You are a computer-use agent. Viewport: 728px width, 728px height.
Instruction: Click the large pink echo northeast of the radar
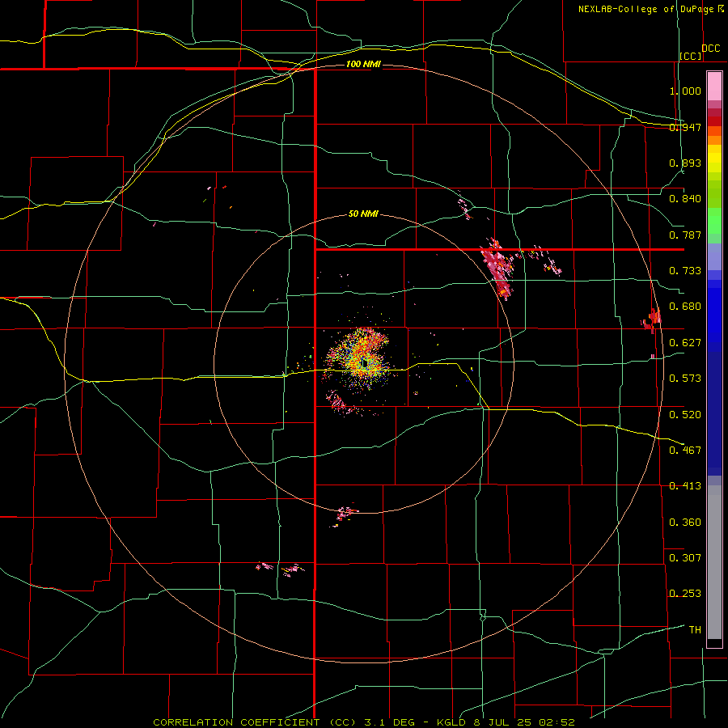point(497,269)
